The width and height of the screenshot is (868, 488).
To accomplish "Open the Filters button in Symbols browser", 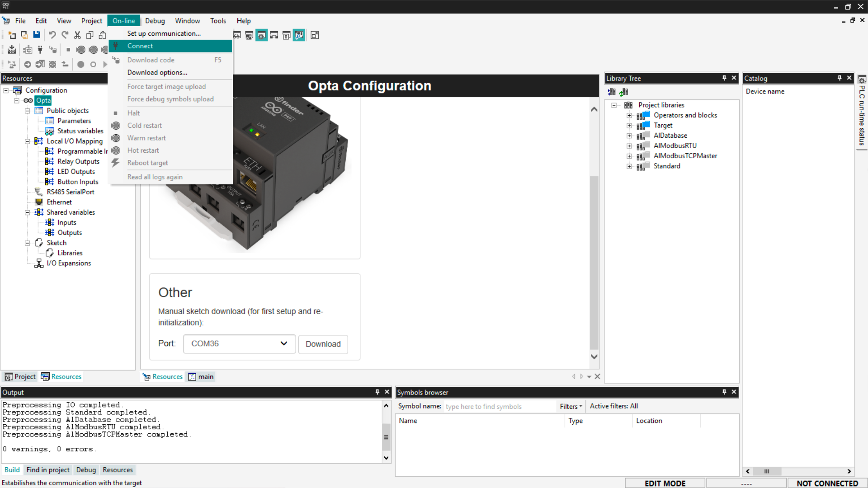I will click(x=571, y=406).
